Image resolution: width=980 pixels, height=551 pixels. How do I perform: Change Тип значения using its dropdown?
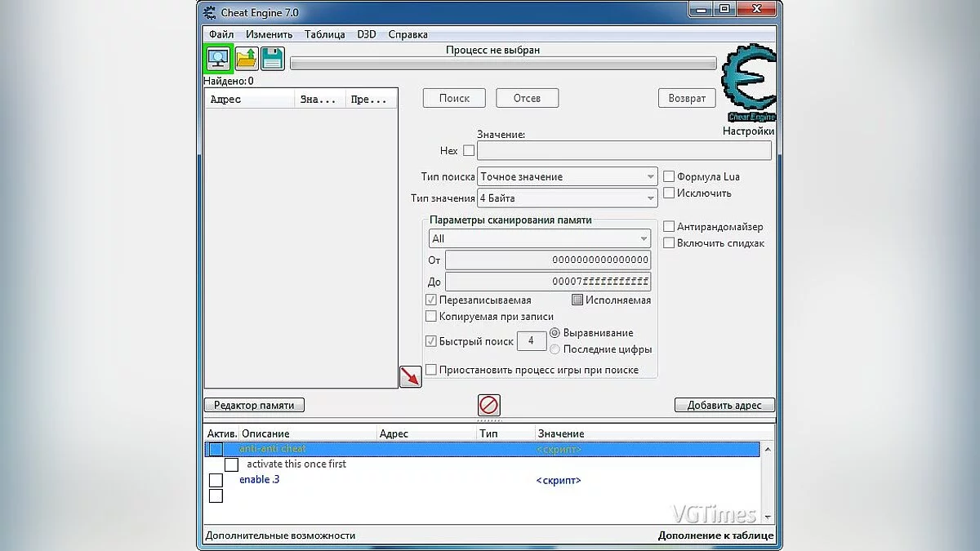652,198
